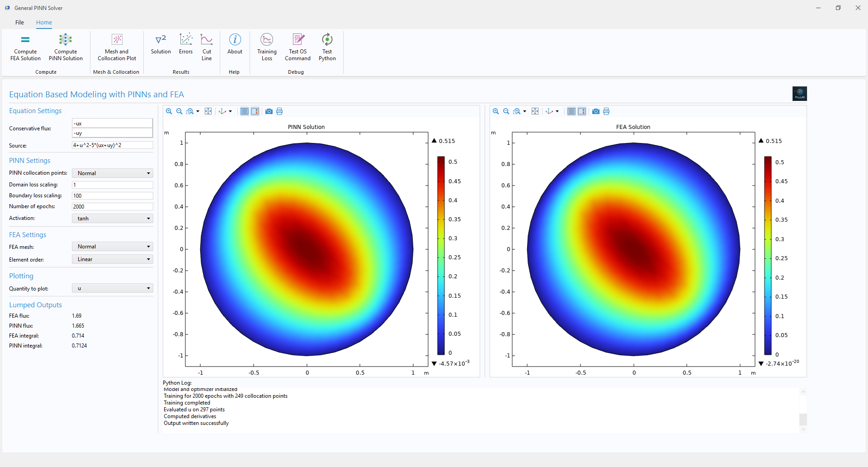Click Compute FEA Solution
The width and height of the screenshot is (868, 467).
[25, 47]
